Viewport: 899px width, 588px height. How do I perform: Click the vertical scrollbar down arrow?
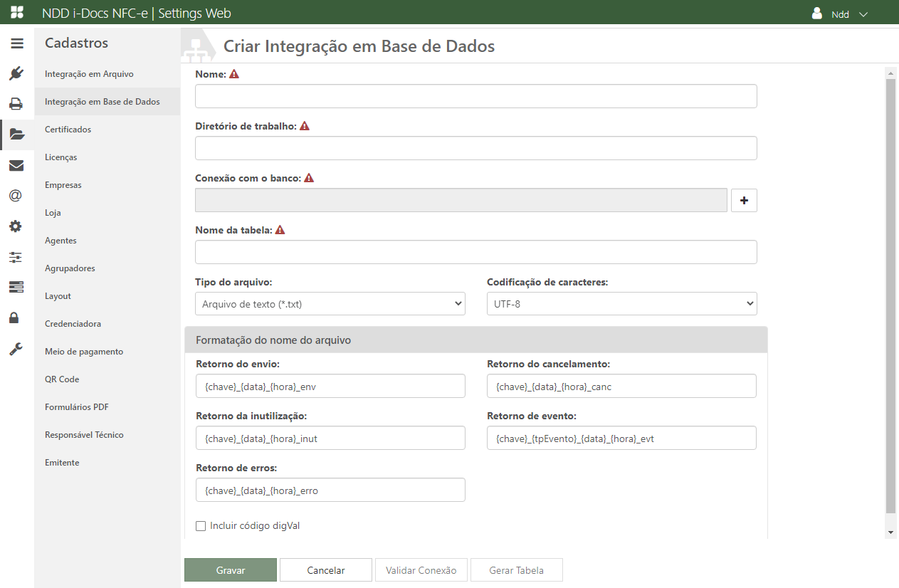pos(890,532)
